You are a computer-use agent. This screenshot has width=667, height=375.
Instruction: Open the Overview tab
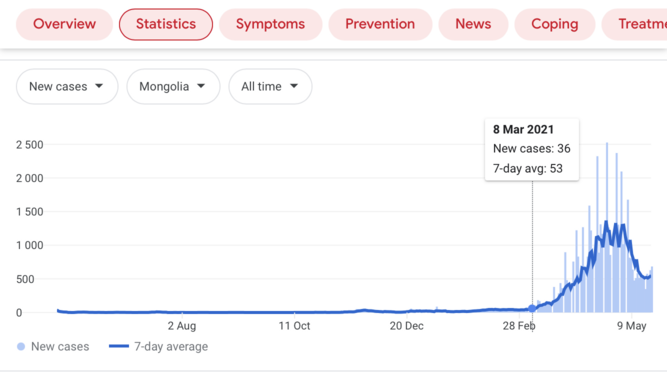65,24
